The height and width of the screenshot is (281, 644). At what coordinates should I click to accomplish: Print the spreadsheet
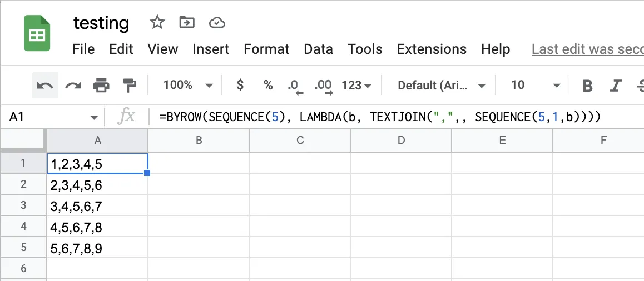point(101,86)
